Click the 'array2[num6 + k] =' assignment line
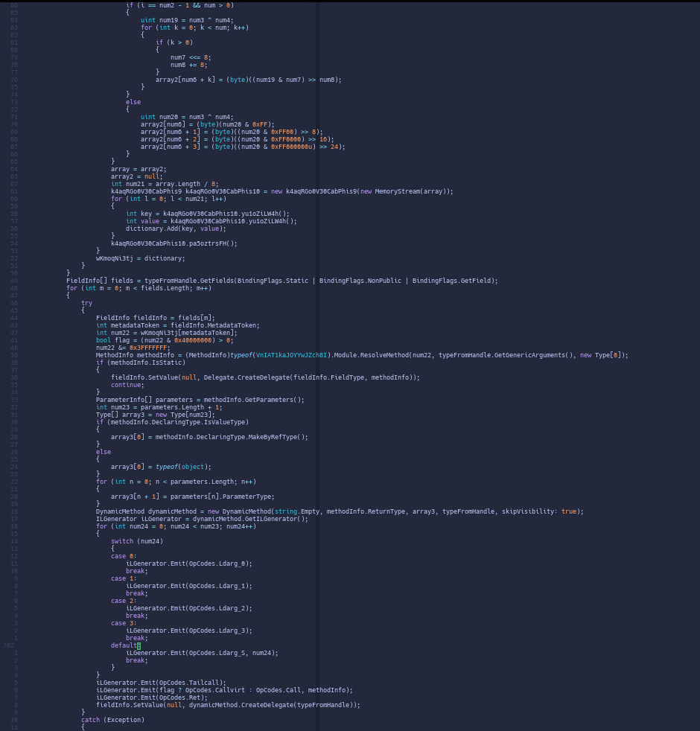The height and width of the screenshot is (731, 700). pos(249,80)
